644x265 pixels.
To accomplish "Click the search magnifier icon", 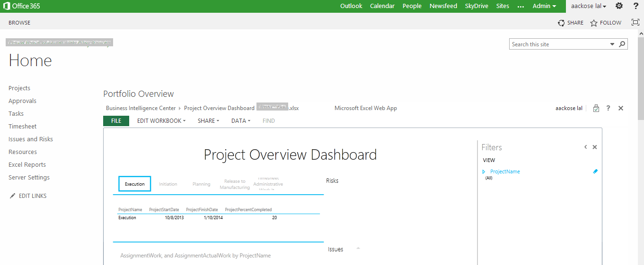I will click(x=622, y=44).
